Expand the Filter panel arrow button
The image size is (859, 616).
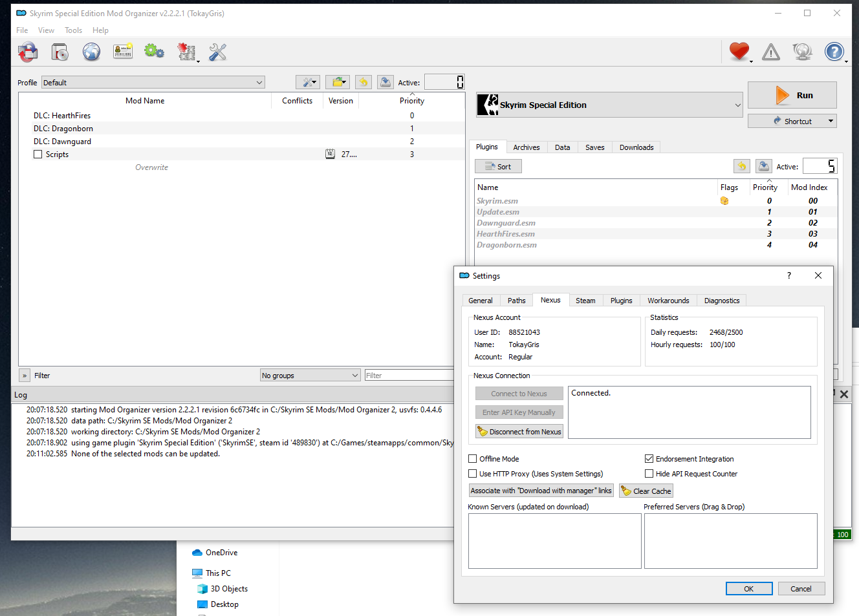pyautogui.click(x=25, y=375)
